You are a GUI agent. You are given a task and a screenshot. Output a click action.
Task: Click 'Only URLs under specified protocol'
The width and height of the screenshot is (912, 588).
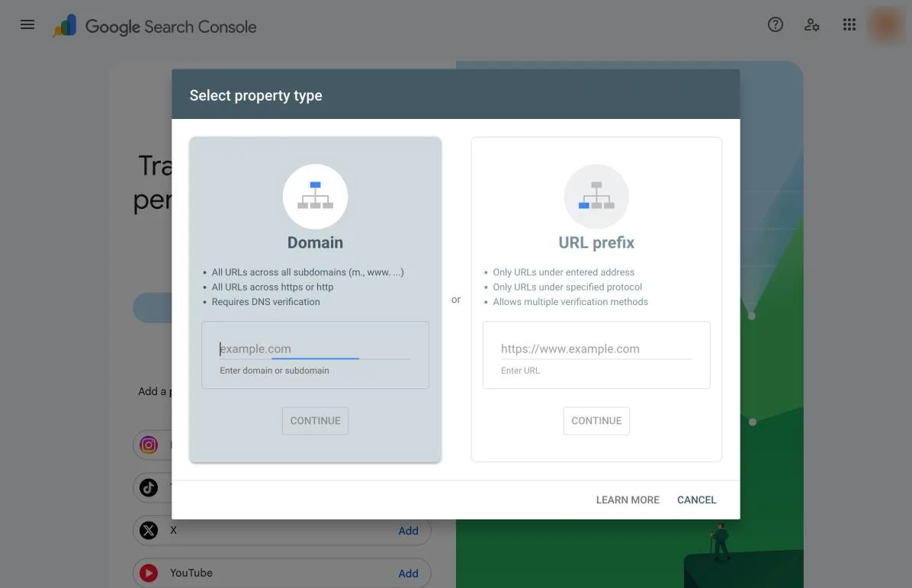[567, 287]
